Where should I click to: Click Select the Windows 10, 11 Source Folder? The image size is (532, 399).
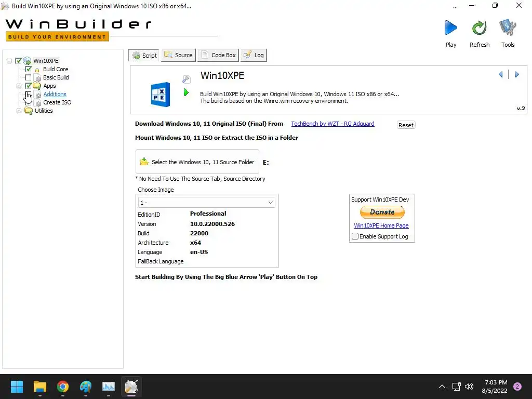(197, 162)
